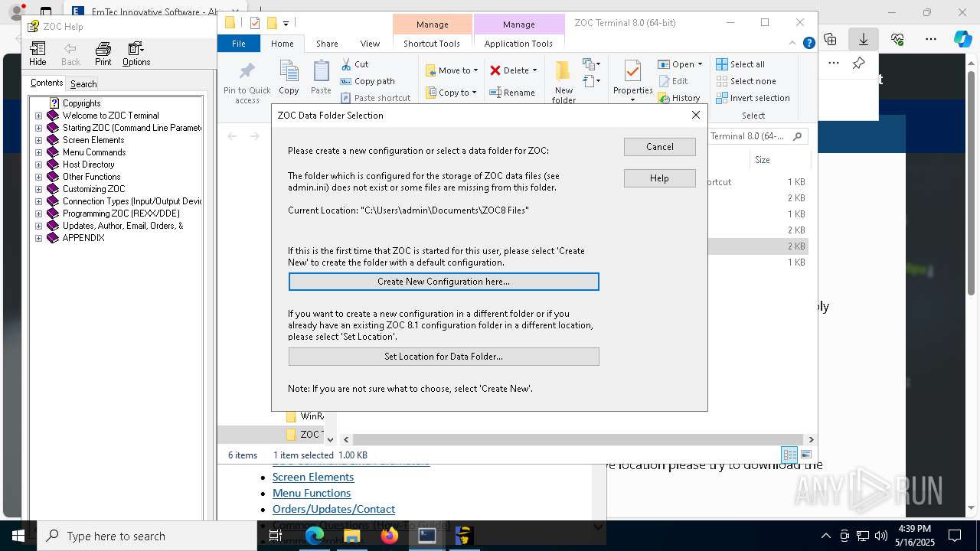The image size is (980, 551).
Task: Open the Open dropdown in ribbon
Action: pos(681,64)
